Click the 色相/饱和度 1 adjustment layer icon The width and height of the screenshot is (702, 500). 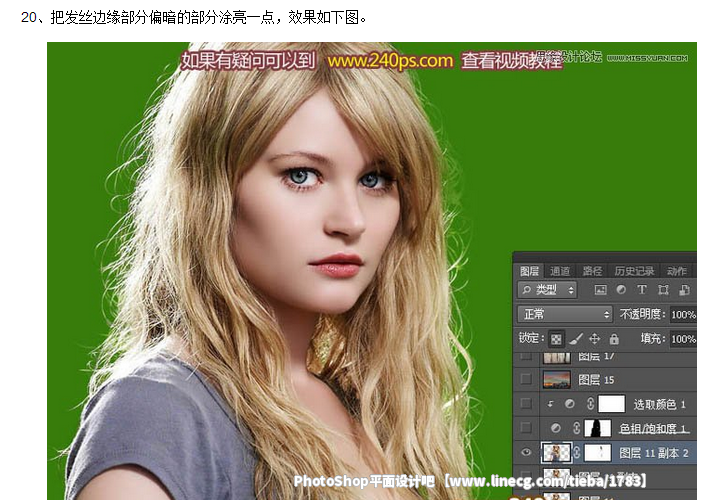click(556, 428)
